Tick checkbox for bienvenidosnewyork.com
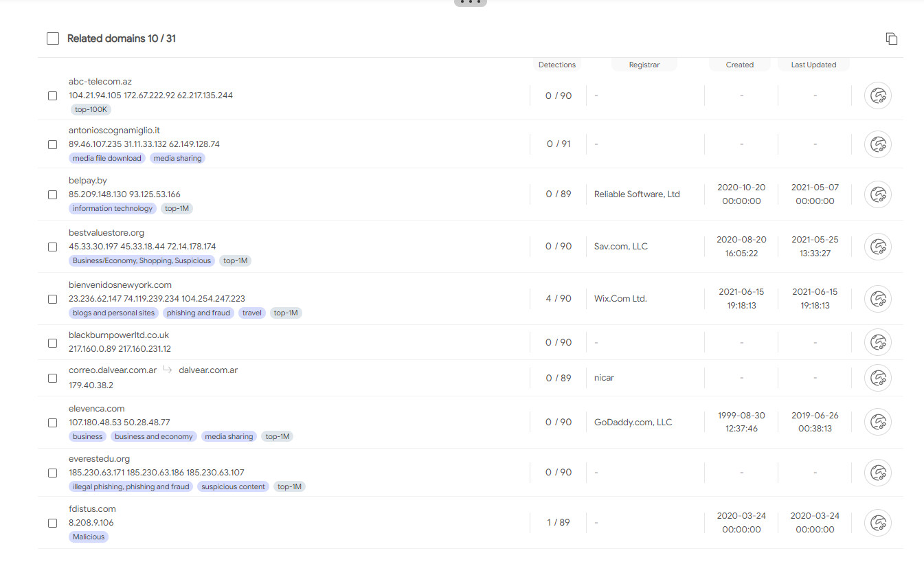The width and height of the screenshot is (924, 562). 52,299
